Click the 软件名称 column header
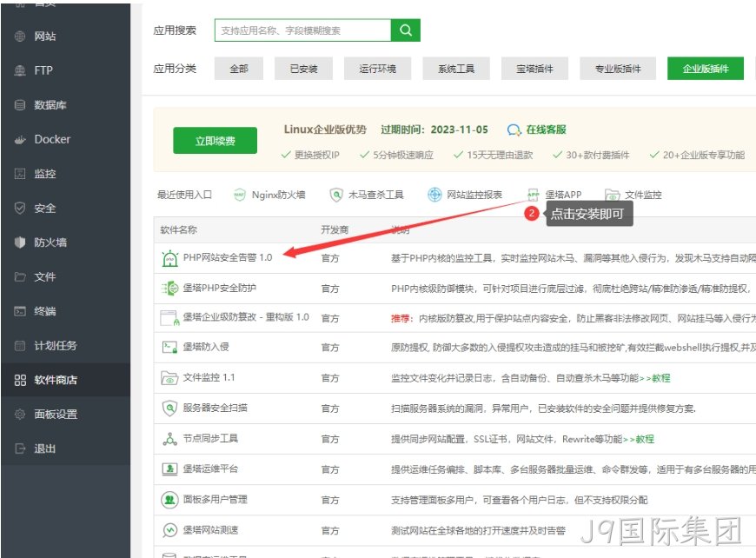Screen dimensions: 756x558 click(178, 230)
